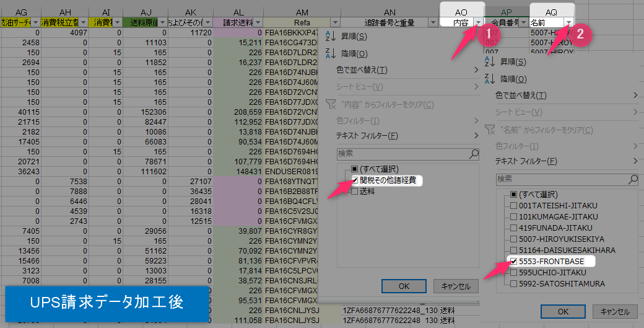Viewport: 644px width, 328px height.
Task: Open the Refa column filter dropdown
Action: point(335,22)
